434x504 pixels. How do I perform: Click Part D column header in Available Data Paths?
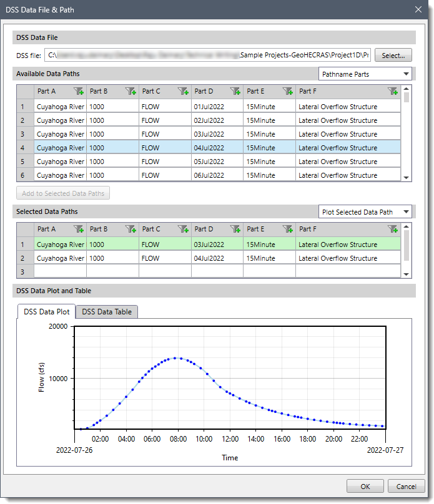click(217, 91)
